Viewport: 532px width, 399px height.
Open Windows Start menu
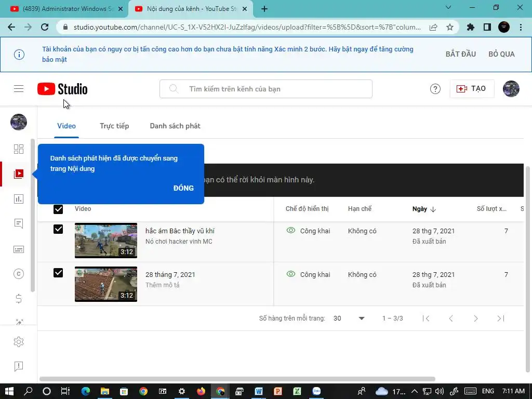pos(9,391)
